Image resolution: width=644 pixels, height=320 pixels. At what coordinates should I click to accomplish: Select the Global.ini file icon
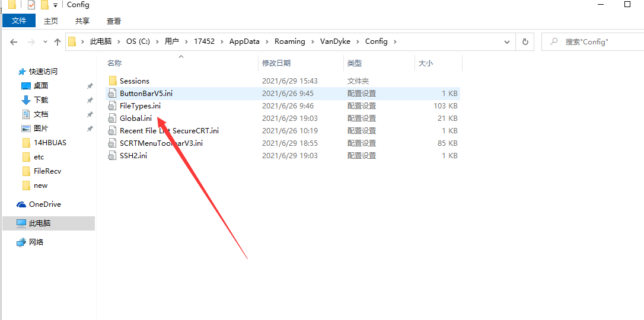[112, 119]
